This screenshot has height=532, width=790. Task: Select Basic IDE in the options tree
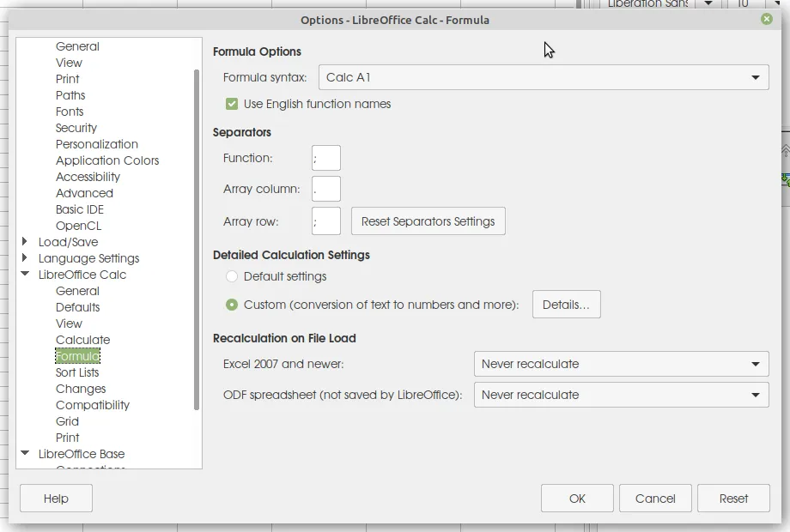80,209
